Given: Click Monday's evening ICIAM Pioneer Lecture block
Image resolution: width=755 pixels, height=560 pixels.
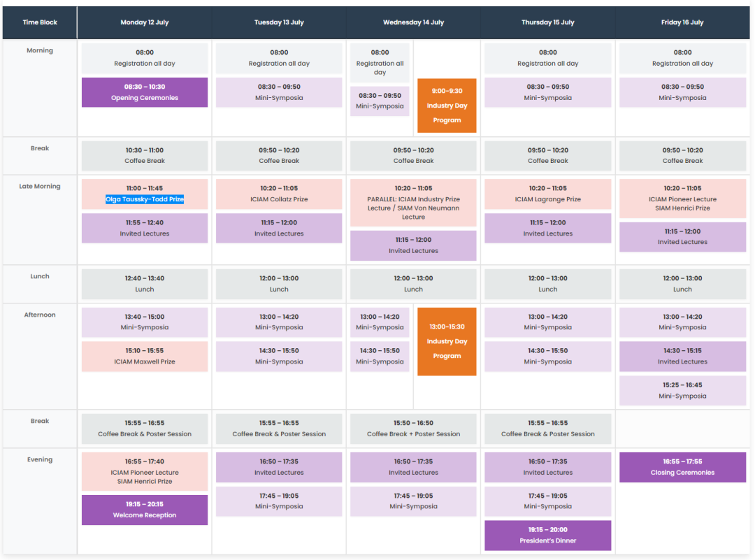Looking at the screenshot, I should point(145,471).
